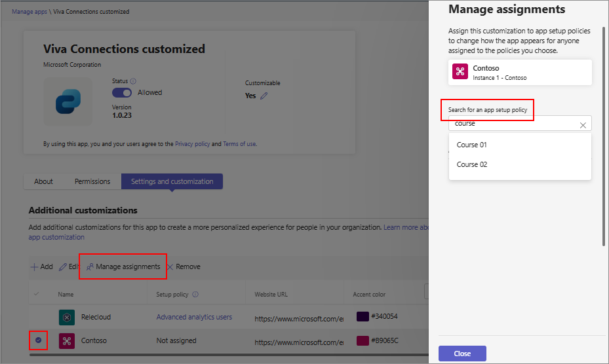
Task: Deselect the Contoso row checkbox
Action: pos(39,340)
